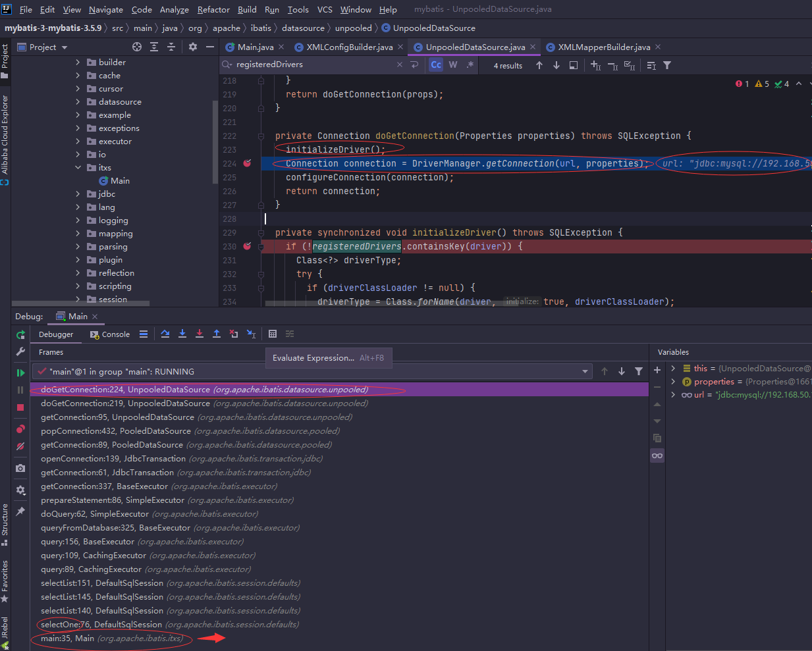Expand the jdbc folder

78,194
